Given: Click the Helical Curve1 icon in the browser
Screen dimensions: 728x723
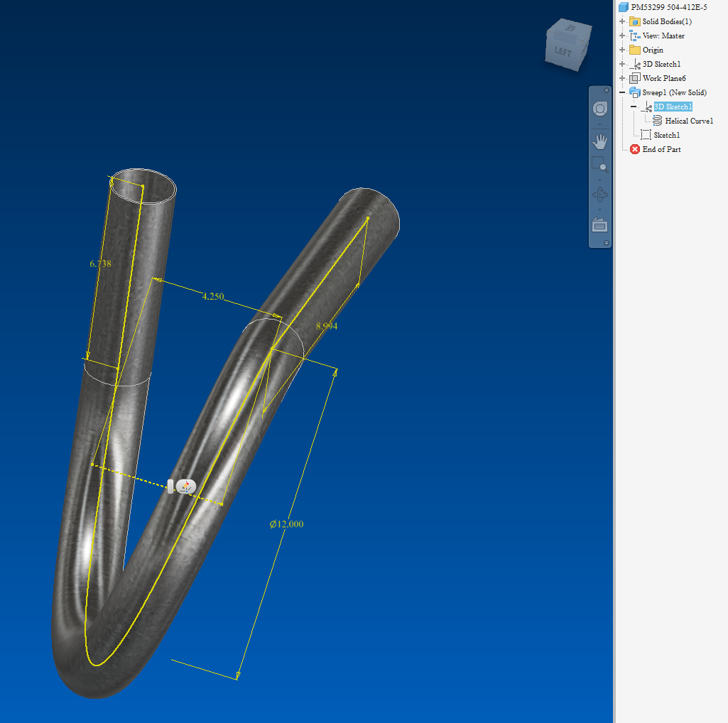Looking at the screenshot, I should [656, 121].
